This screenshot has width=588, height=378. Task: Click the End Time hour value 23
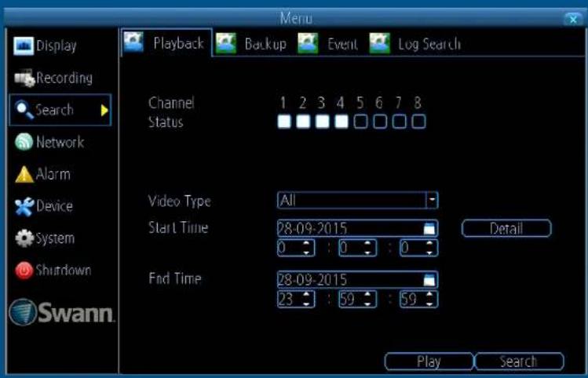pos(287,300)
